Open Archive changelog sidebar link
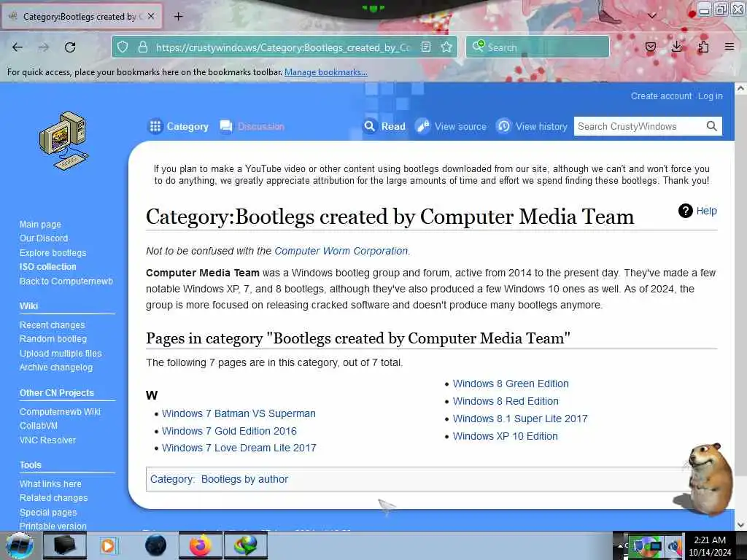 pos(56,367)
